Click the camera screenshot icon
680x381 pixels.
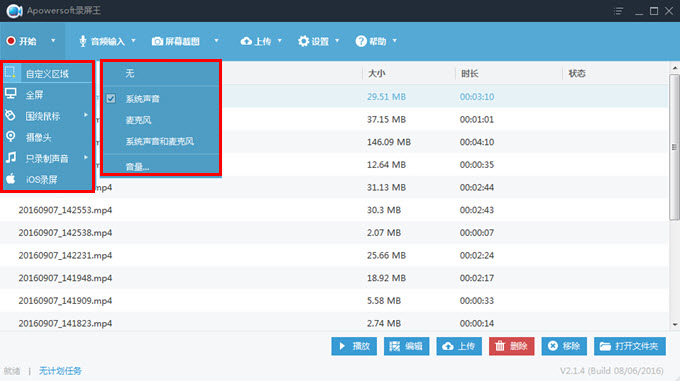[157, 41]
